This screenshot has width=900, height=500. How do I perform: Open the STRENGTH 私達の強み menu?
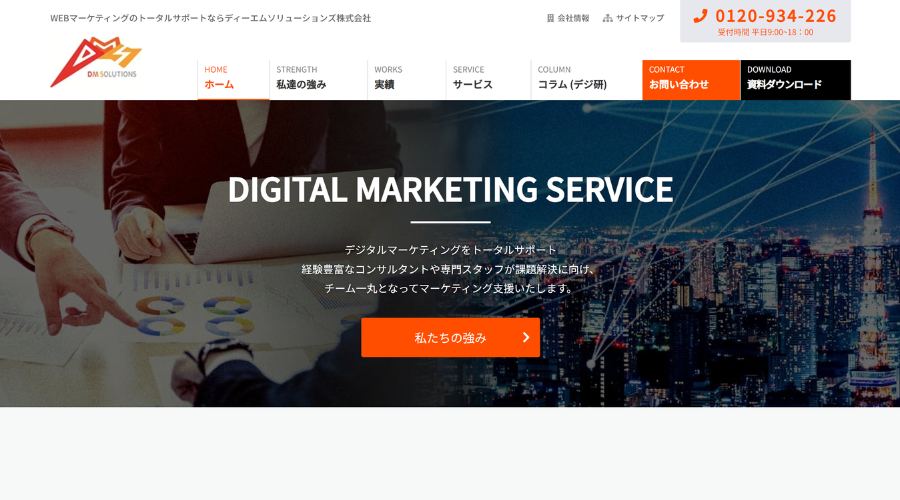318,80
